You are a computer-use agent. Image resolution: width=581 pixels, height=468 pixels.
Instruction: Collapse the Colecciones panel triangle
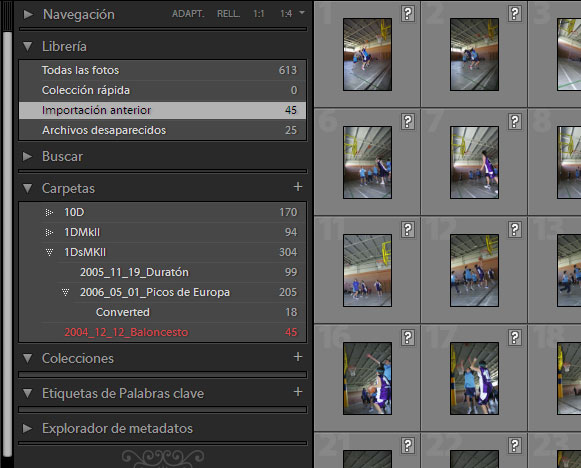click(27, 358)
